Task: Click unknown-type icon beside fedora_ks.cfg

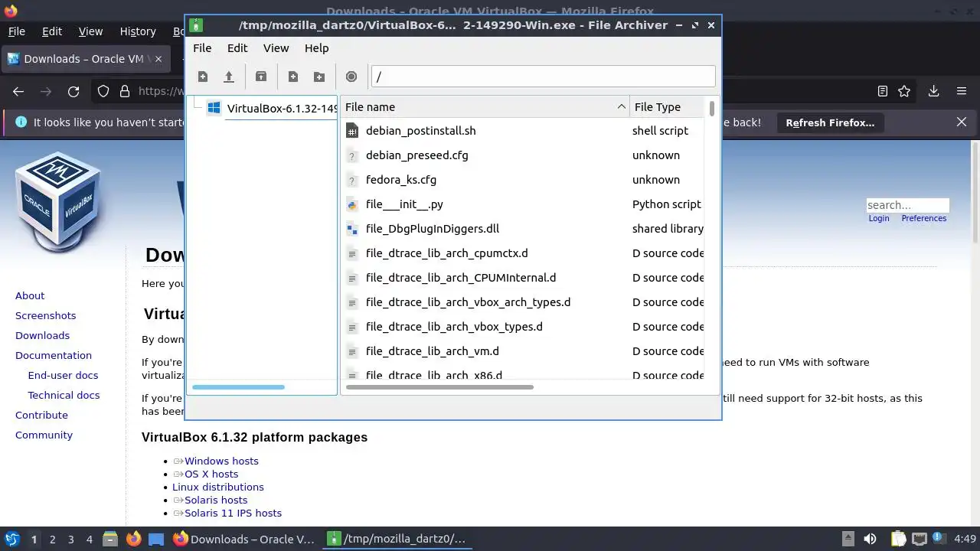Action: click(352, 180)
